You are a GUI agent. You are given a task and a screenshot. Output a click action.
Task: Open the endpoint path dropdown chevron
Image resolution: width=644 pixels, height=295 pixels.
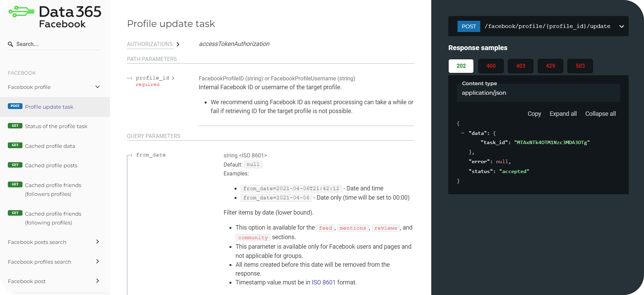point(622,26)
